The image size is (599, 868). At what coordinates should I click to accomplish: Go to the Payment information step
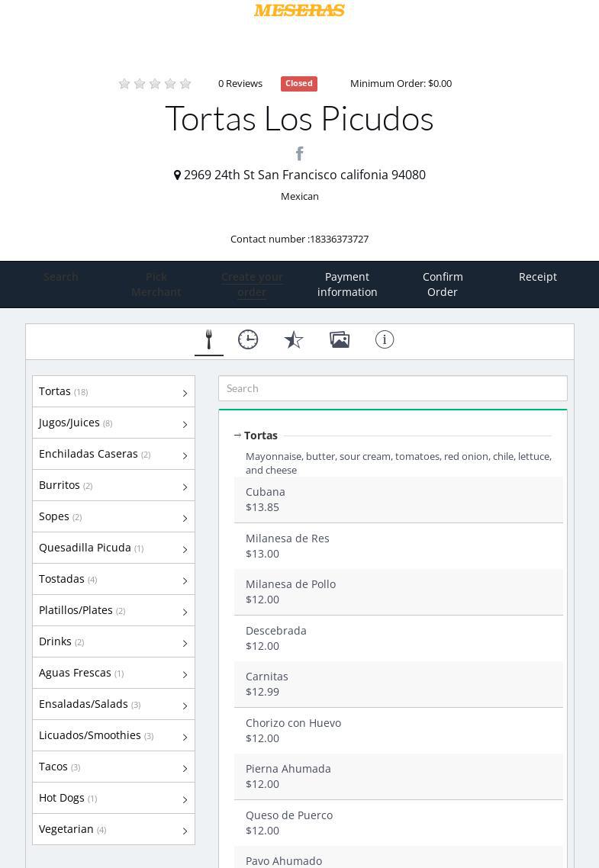pyautogui.click(x=347, y=285)
